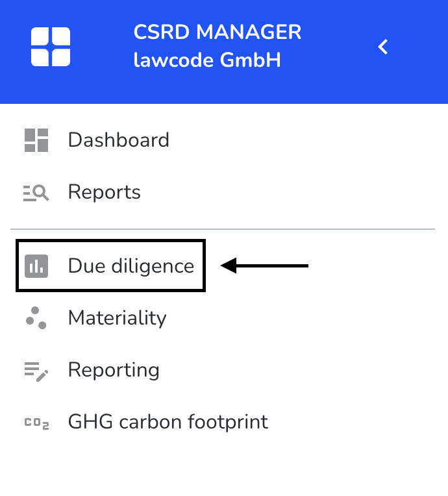448x496 pixels.
Task: Click the CSRD MANAGER title text
Action: point(218,32)
